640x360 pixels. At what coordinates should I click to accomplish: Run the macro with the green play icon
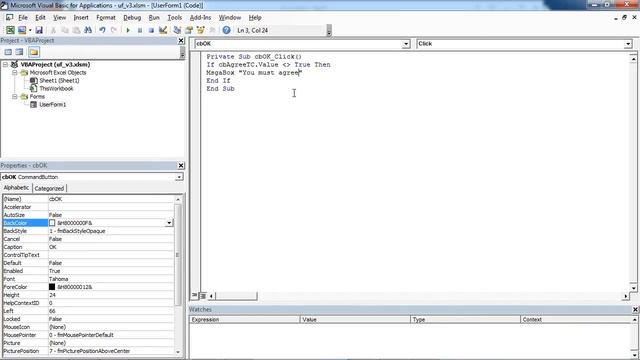pos(128,30)
